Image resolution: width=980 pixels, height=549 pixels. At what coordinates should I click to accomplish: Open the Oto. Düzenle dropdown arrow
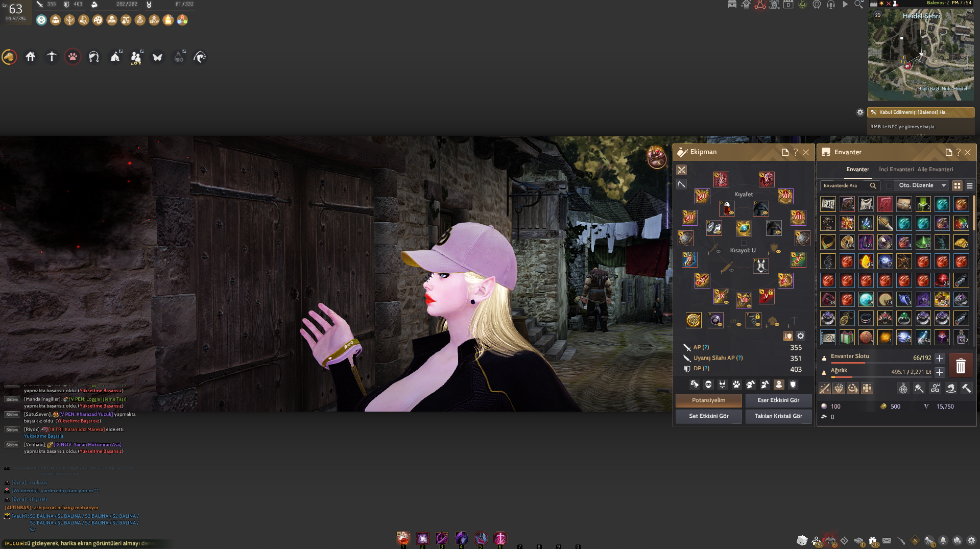pos(944,186)
